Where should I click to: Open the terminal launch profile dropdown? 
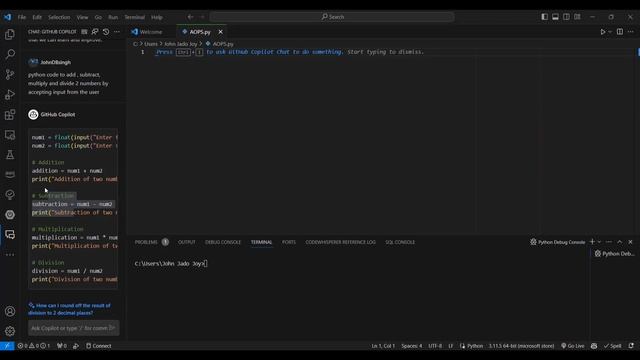click(x=599, y=242)
